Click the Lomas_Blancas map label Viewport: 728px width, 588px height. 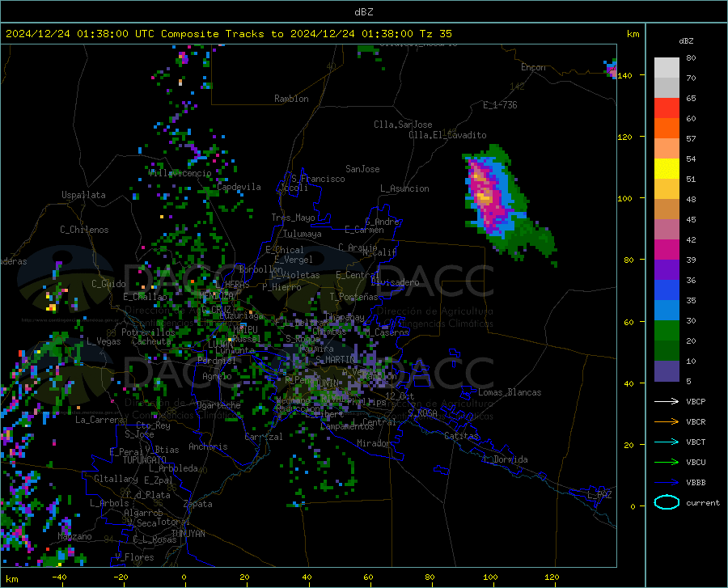pos(510,392)
